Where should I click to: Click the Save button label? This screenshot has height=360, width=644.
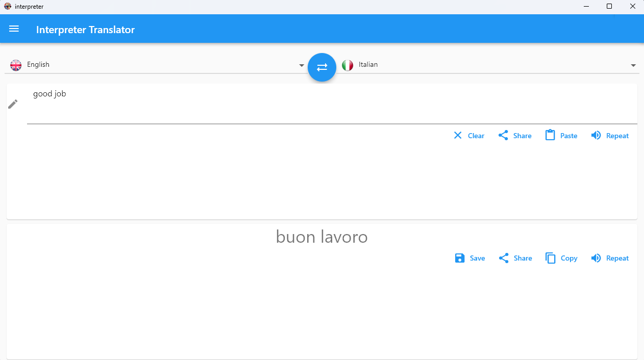click(477, 258)
